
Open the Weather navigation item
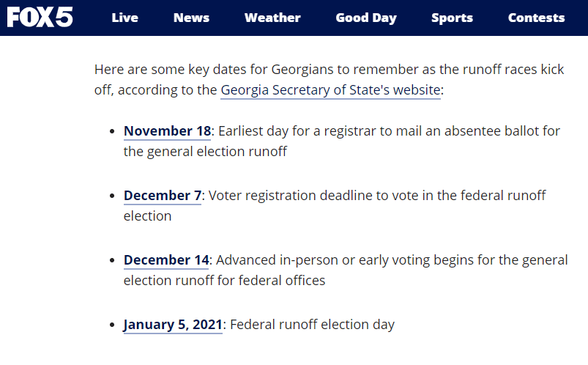click(x=272, y=18)
